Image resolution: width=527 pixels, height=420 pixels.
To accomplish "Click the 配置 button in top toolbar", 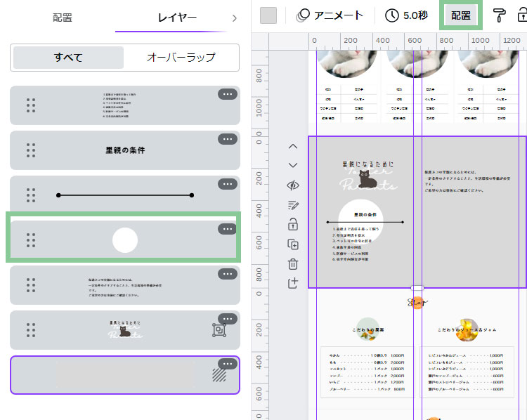I will tap(461, 15).
